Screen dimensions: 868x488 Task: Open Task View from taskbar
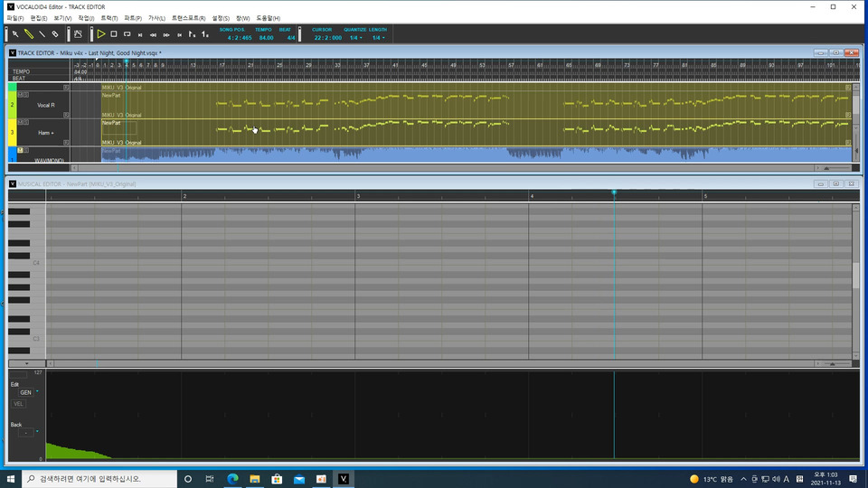[x=210, y=479]
